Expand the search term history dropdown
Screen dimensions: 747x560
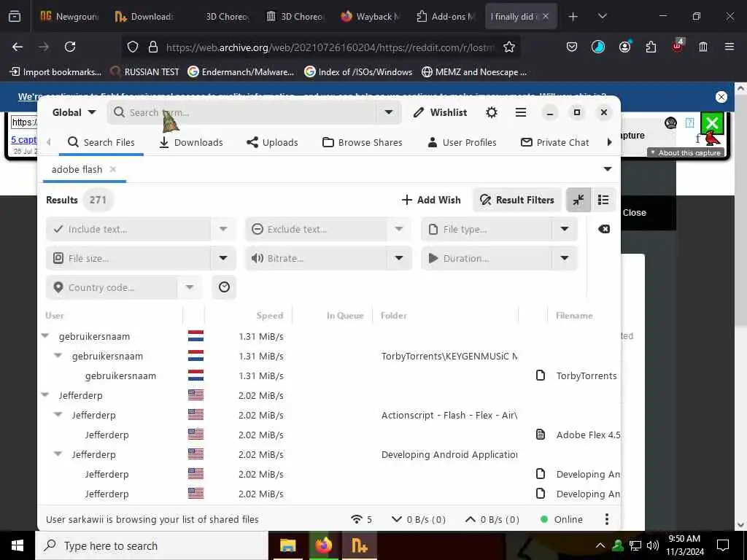[389, 112]
